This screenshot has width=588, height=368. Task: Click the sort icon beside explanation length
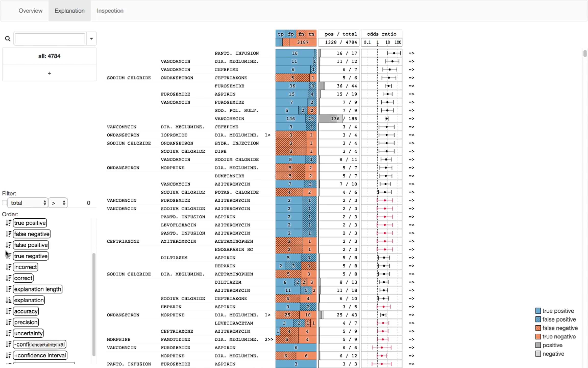[x=8, y=289]
